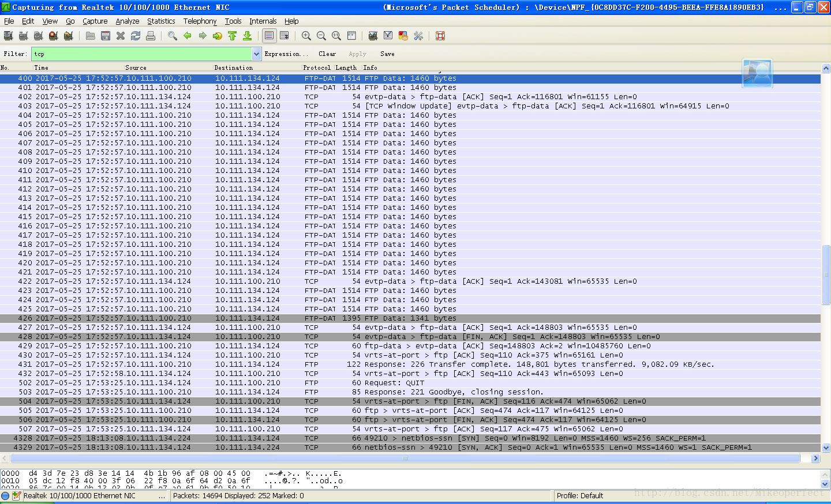
Task: Click Profile: Default in status bar
Action: click(x=580, y=495)
